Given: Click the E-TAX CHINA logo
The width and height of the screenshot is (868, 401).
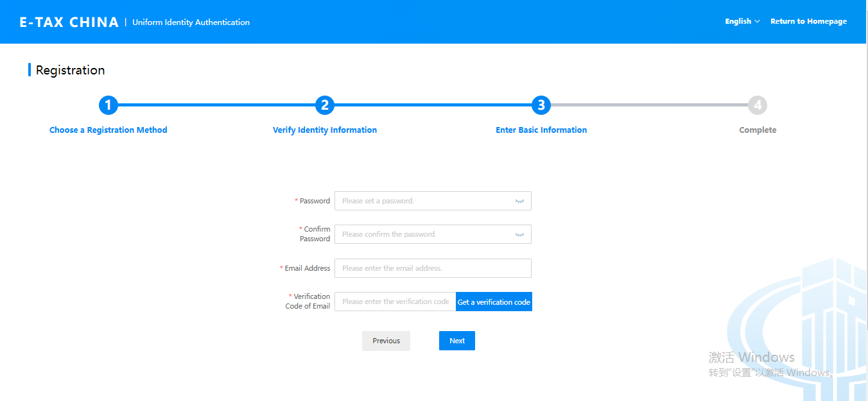Looking at the screenshot, I should pyautogui.click(x=69, y=22).
